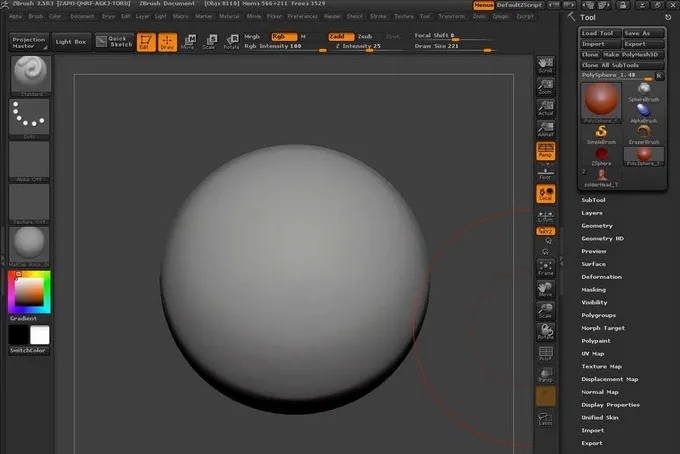Toggle Perspective (Persp) view
Image resolution: width=680 pixels, height=454 pixels.
[545, 150]
